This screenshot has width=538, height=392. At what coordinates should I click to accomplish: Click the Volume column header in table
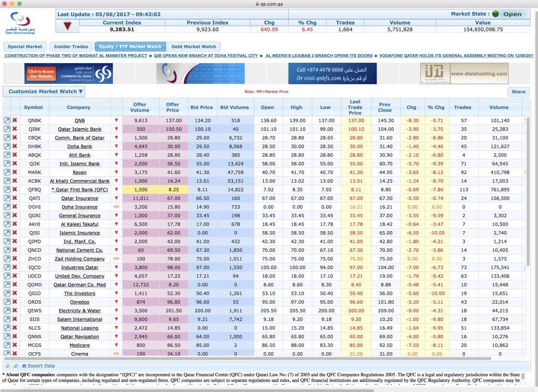[x=499, y=108]
